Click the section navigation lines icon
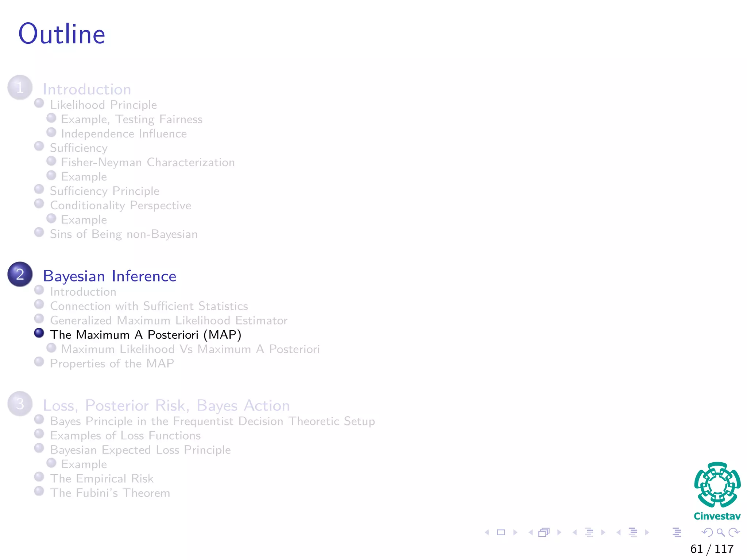The width and height of the screenshot is (747, 560). (633, 532)
